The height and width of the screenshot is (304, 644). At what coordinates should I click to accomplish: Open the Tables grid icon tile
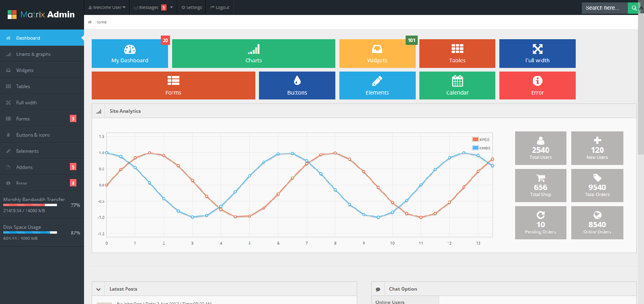(457, 53)
